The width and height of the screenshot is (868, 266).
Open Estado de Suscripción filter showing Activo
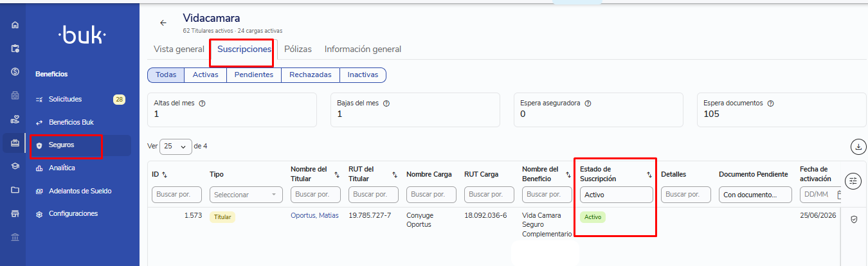pyautogui.click(x=616, y=195)
